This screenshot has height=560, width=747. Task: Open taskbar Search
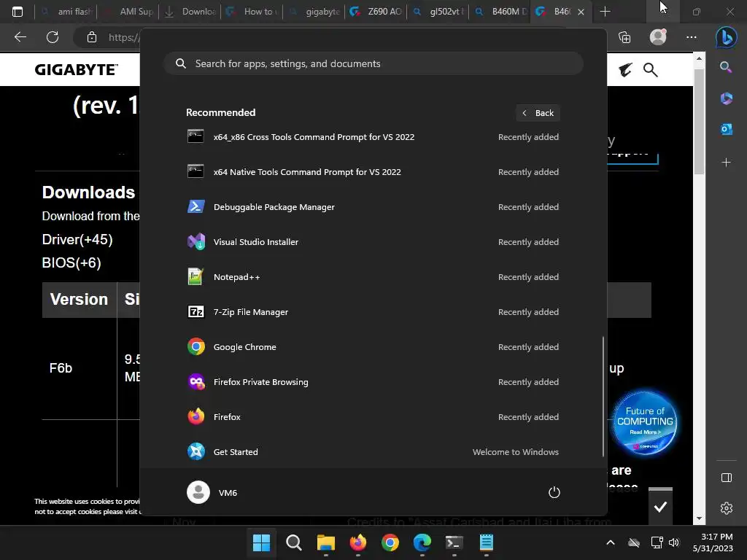(x=293, y=542)
